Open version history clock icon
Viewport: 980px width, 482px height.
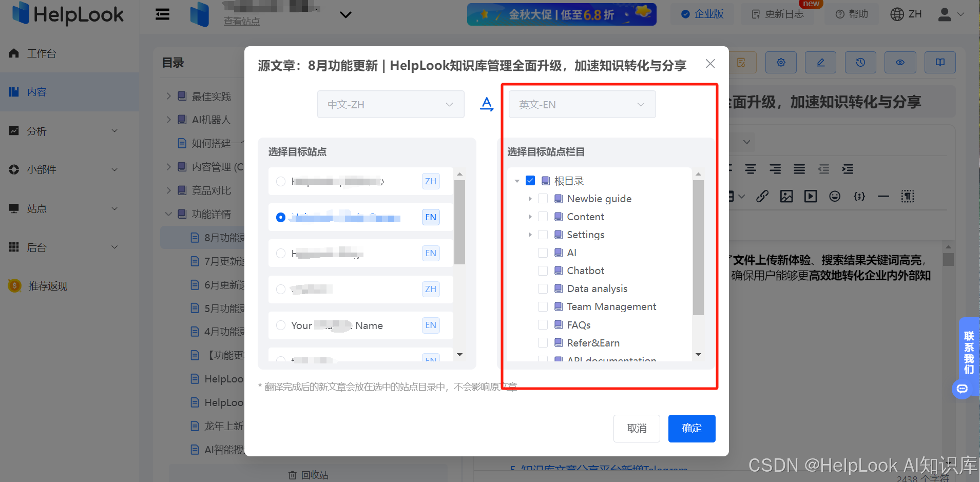(860, 62)
